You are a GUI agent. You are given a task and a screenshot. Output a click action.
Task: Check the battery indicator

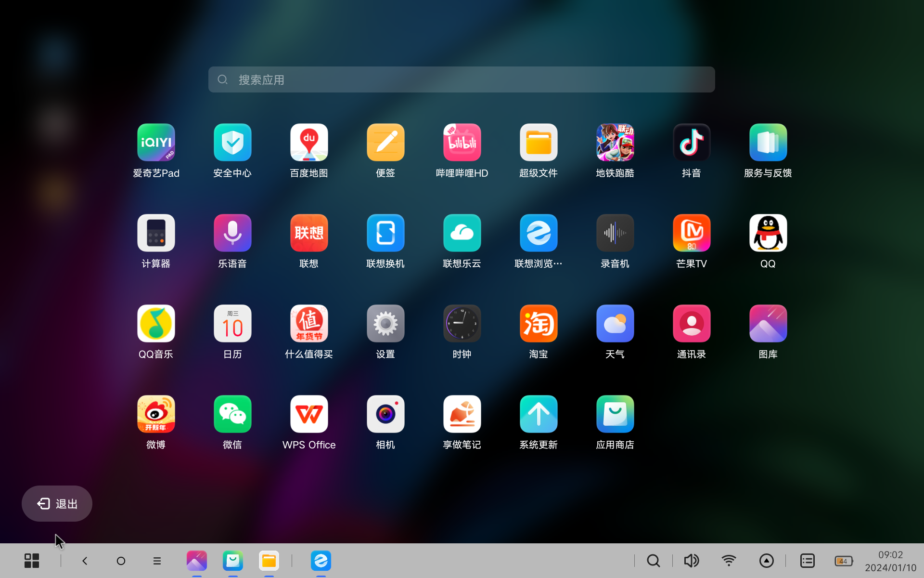pyautogui.click(x=844, y=561)
